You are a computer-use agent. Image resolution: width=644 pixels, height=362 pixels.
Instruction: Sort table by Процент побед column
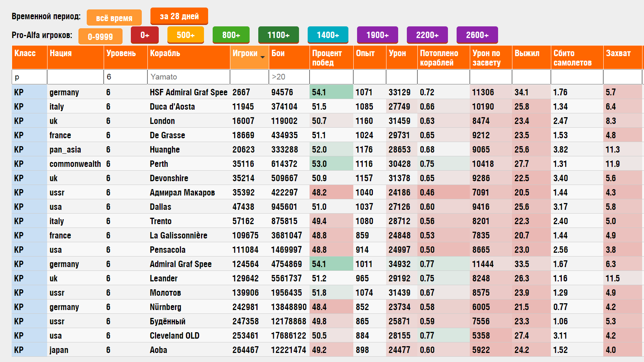(327, 58)
